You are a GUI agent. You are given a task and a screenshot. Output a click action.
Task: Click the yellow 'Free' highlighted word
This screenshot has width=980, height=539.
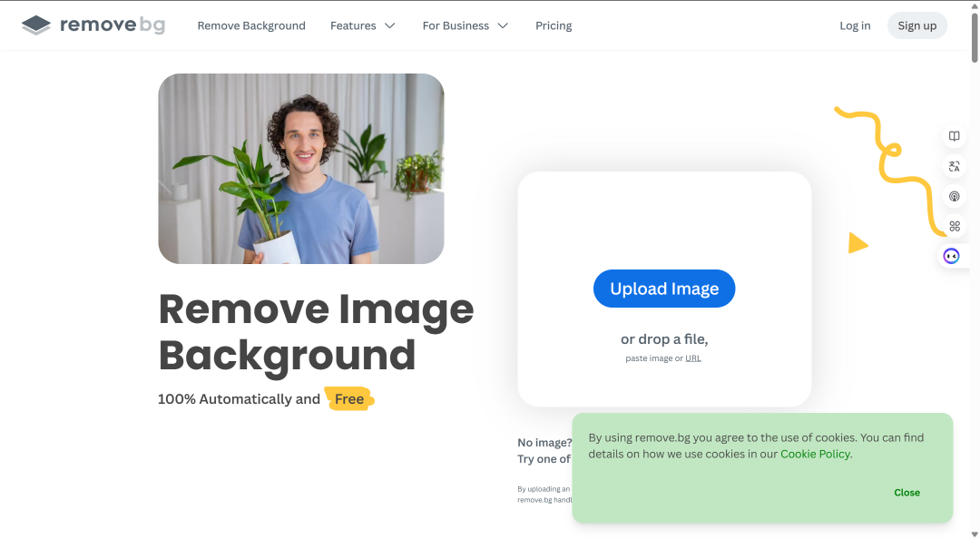[349, 399]
